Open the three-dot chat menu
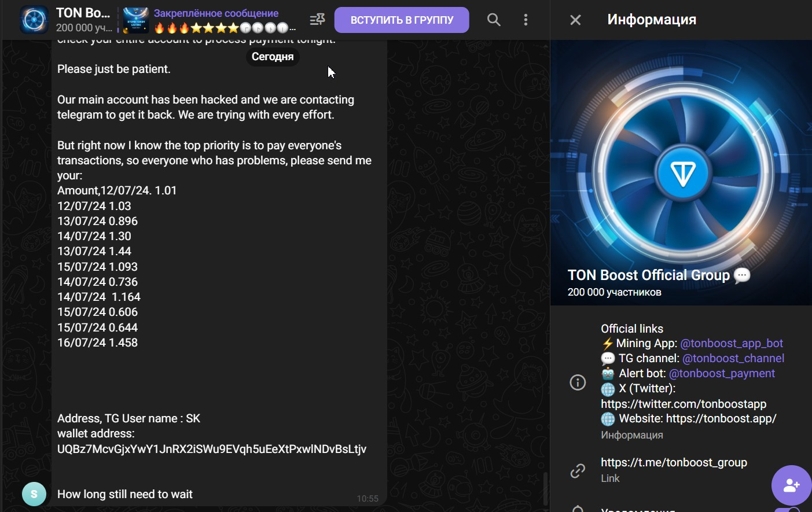 coord(526,20)
